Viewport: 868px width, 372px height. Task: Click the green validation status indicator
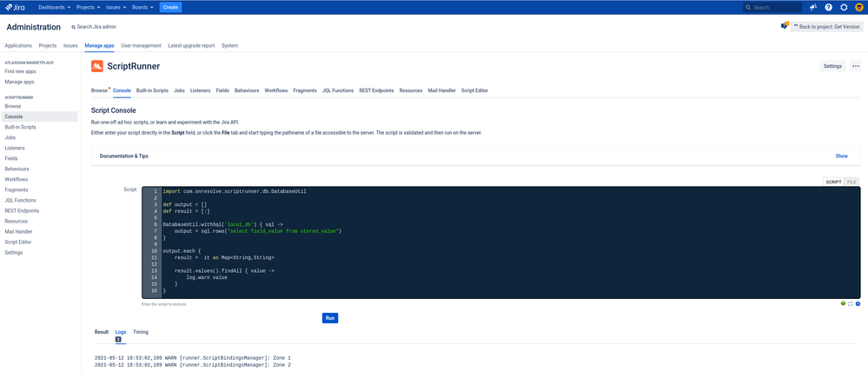(x=843, y=303)
